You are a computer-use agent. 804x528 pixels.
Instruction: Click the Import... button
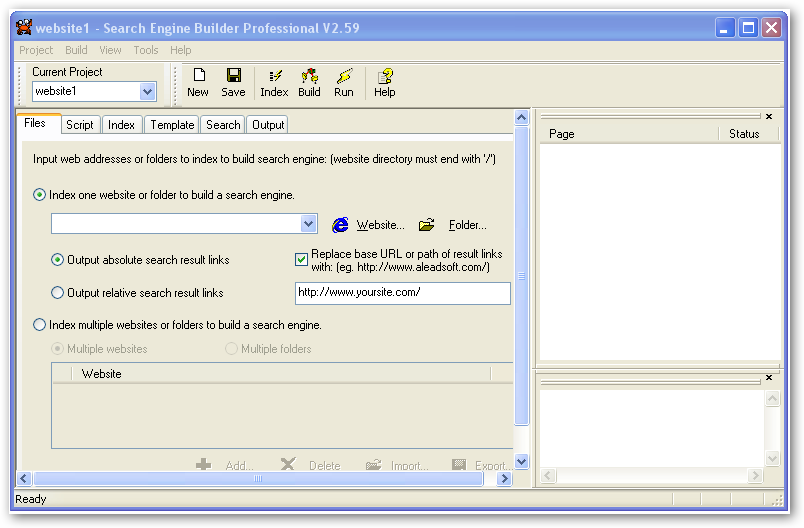click(409, 465)
